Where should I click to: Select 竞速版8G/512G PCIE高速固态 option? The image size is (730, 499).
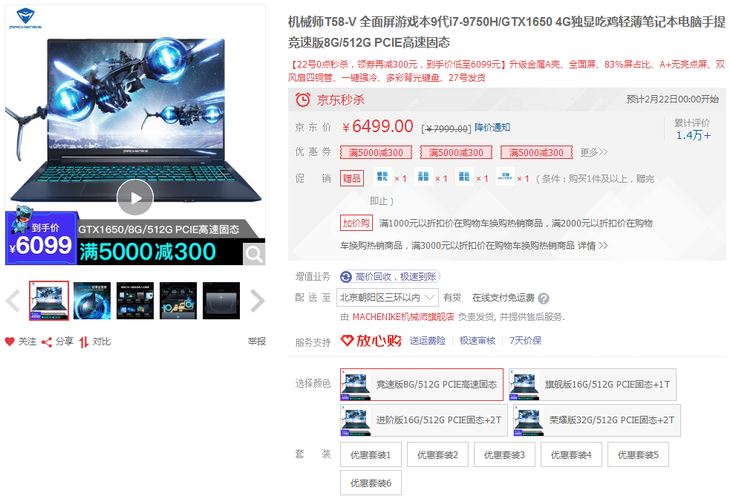point(421,385)
